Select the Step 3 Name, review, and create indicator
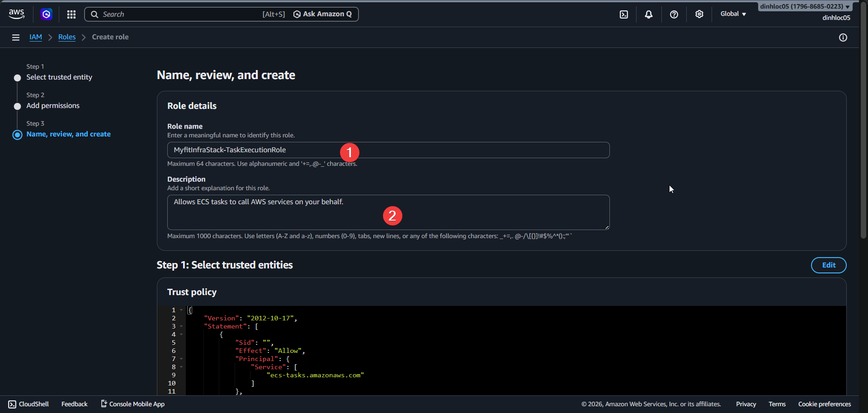868x413 pixels. [x=17, y=135]
